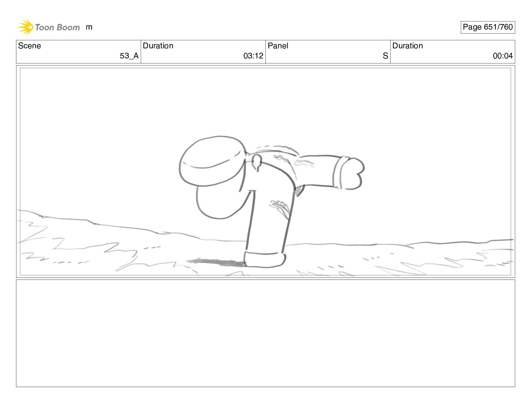The image size is (532, 411).
Task: Select the scene duration value '03:12'
Action: pyautogui.click(x=253, y=56)
